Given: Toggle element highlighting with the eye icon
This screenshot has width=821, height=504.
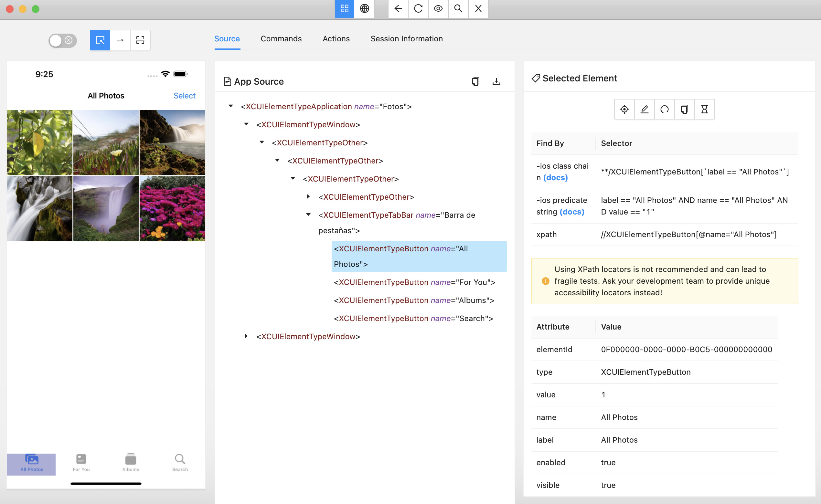Looking at the screenshot, I should click(438, 9).
